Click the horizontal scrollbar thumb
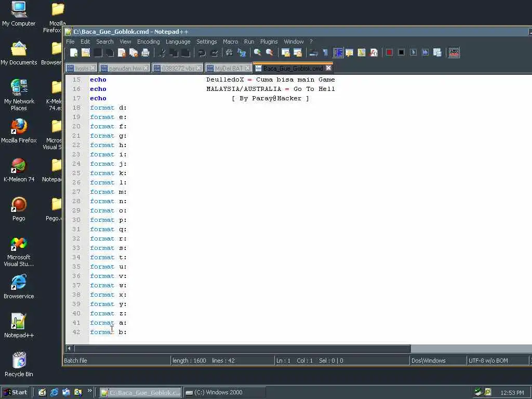This screenshot has height=399, width=532. click(242, 349)
